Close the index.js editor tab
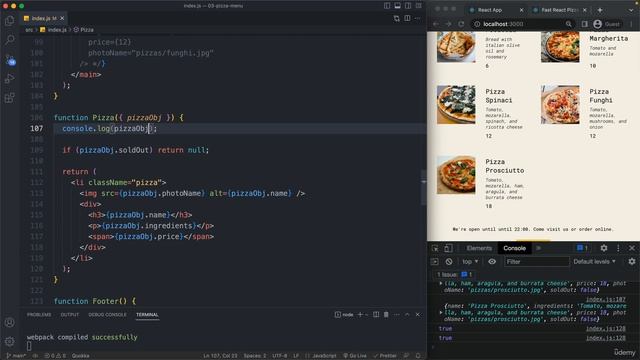The height and width of the screenshot is (360, 640). (x=62, y=18)
